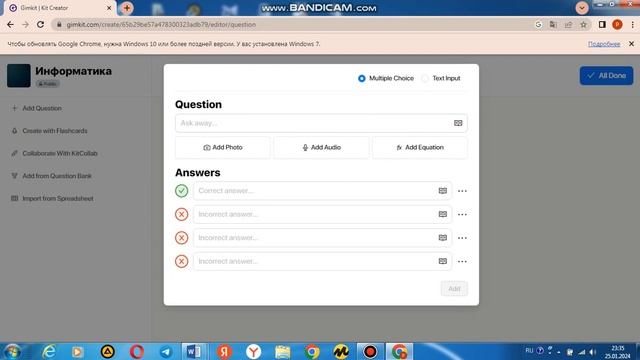The height and width of the screenshot is (360, 640).
Task: Select the Multiple Choice radio button
Action: point(362,78)
